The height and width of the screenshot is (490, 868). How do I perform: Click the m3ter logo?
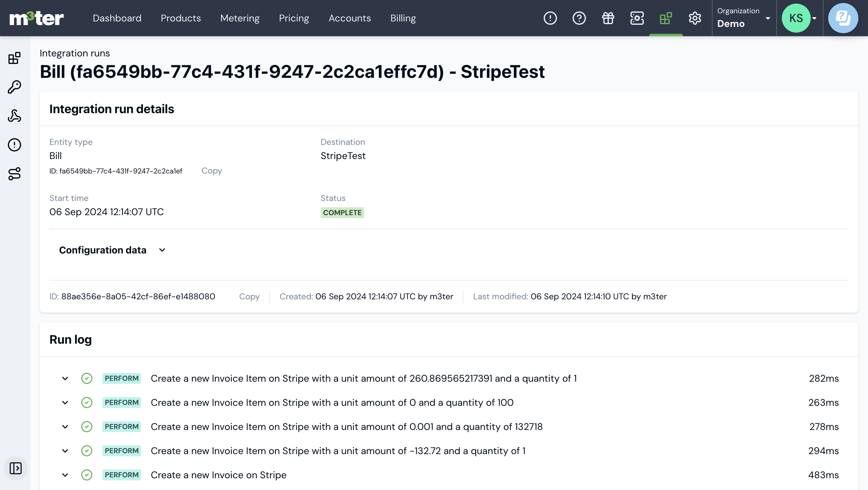point(36,18)
